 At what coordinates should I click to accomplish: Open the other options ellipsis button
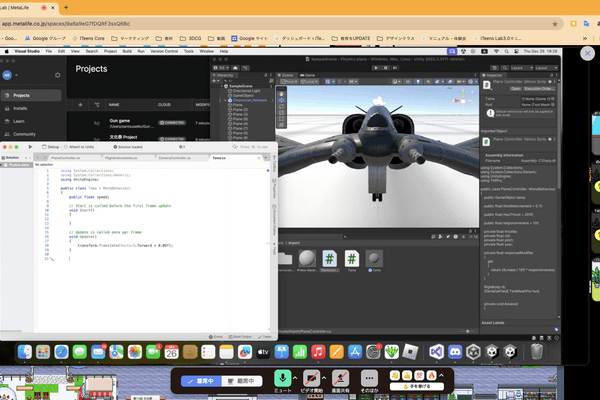[x=369, y=378]
